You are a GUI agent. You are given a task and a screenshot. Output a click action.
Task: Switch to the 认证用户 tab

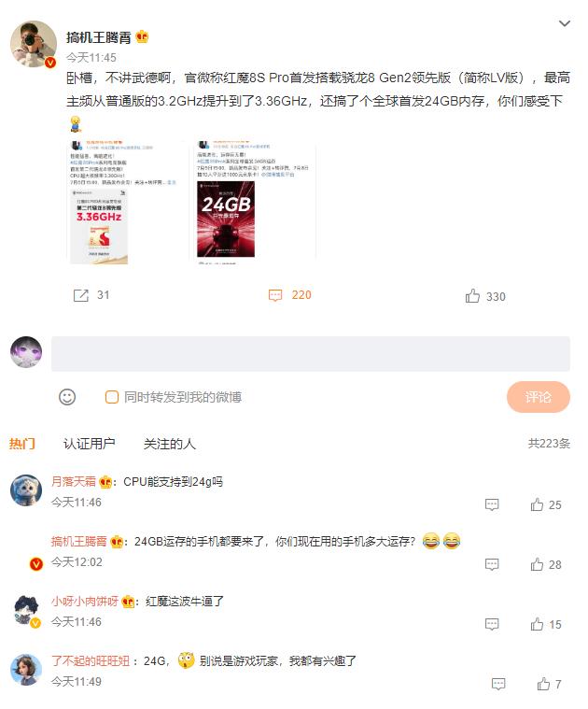tap(89, 444)
